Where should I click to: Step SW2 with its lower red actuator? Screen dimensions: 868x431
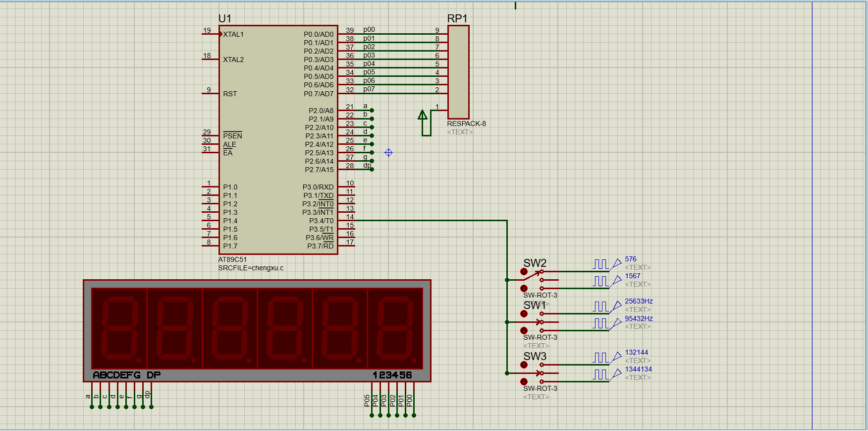coord(524,288)
